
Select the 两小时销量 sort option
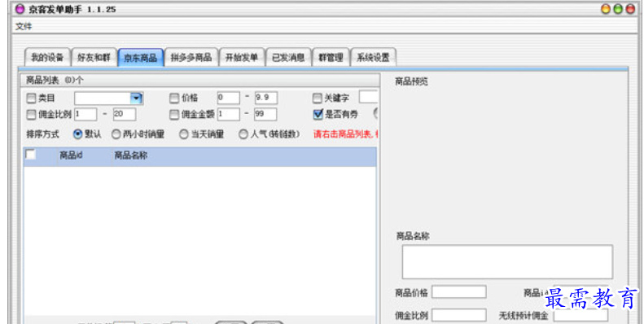(116, 134)
